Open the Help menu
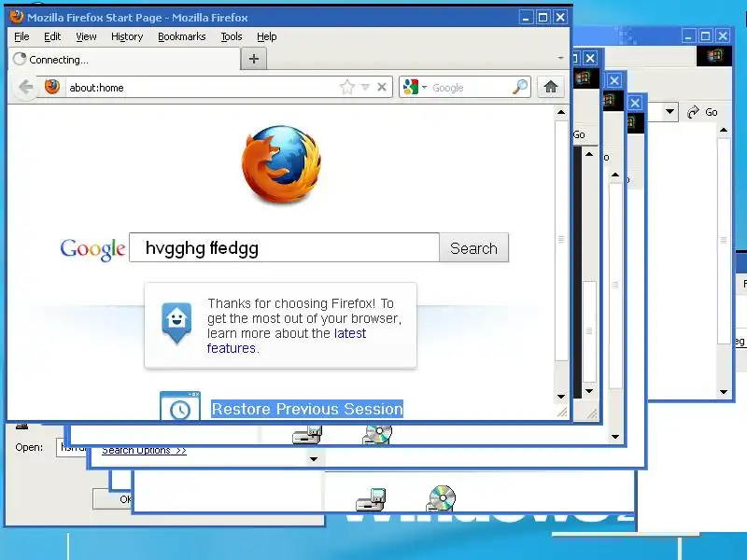Screen dimensions: 747x560 click(x=267, y=36)
